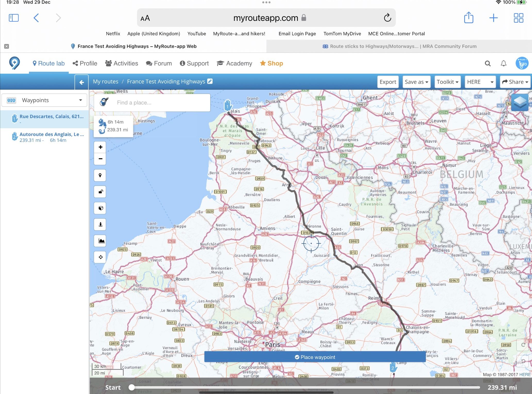Image resolution: width=532 pixels, height=394 pixels.
Task: Select Rue Descartes, Calais waypoint row
Action: [44, 119]
